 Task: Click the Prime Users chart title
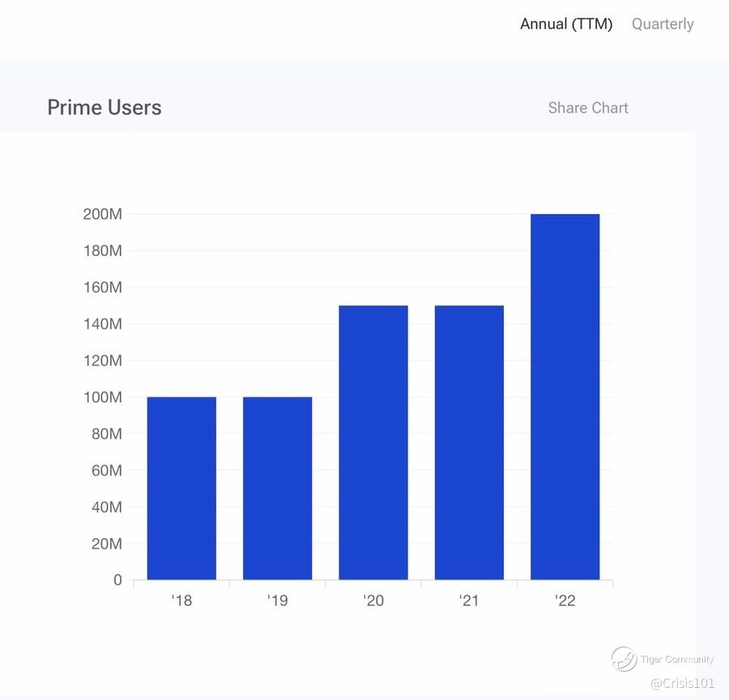[104, 108]
